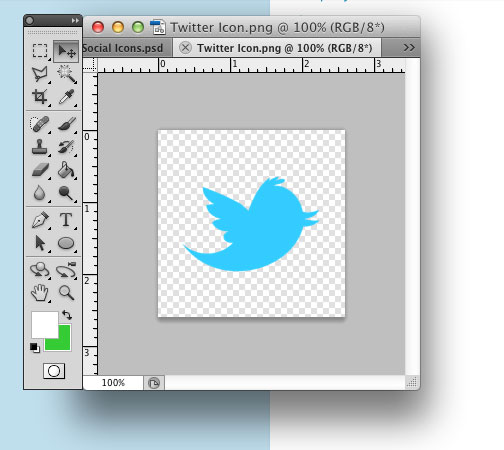The image size is (504, 450).
Task: Select the Pen tool
Action: (40, 220)
